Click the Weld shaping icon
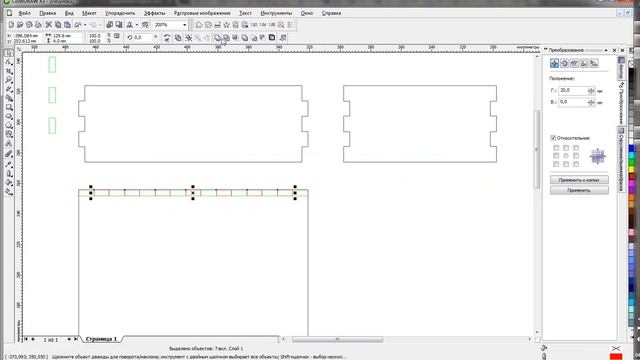This screenshot has width=640, height=360. click(217, 38)
